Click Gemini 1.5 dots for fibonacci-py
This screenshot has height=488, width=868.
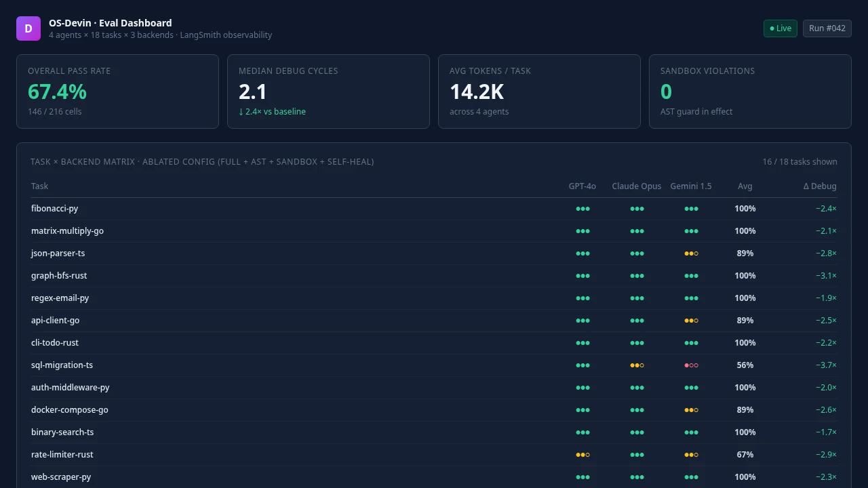(x=691, y=209)
